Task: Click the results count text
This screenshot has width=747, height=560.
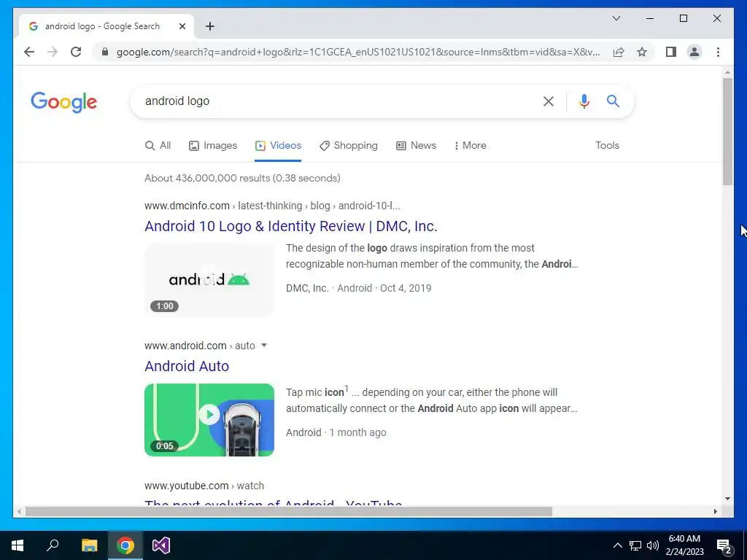Action: click(242, 178)
